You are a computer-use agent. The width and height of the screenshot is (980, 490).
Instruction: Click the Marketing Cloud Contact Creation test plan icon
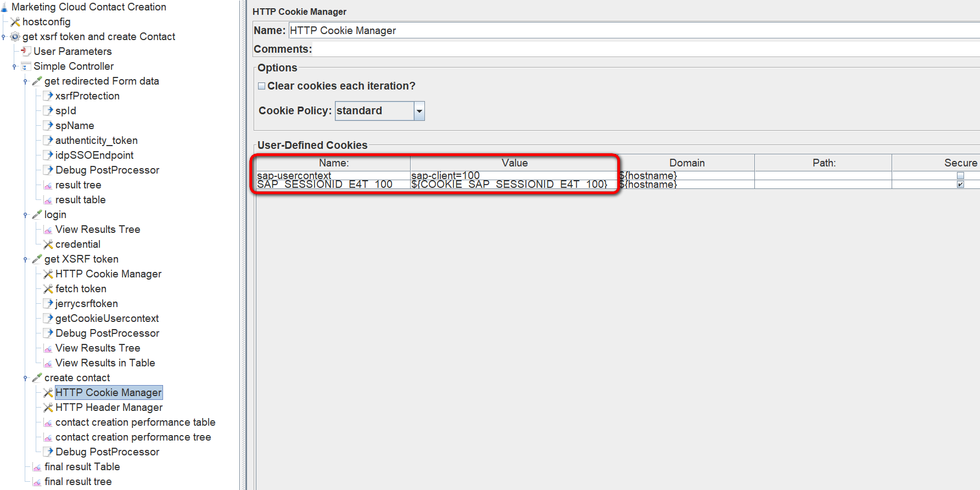click(4, 7)
